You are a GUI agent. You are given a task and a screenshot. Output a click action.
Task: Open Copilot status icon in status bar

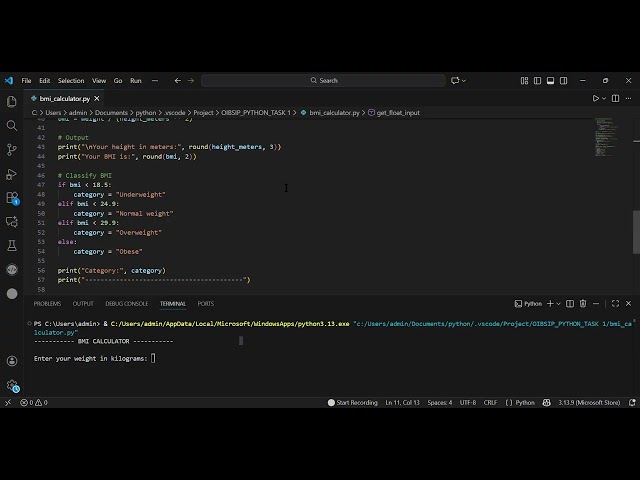coord(547,402)
